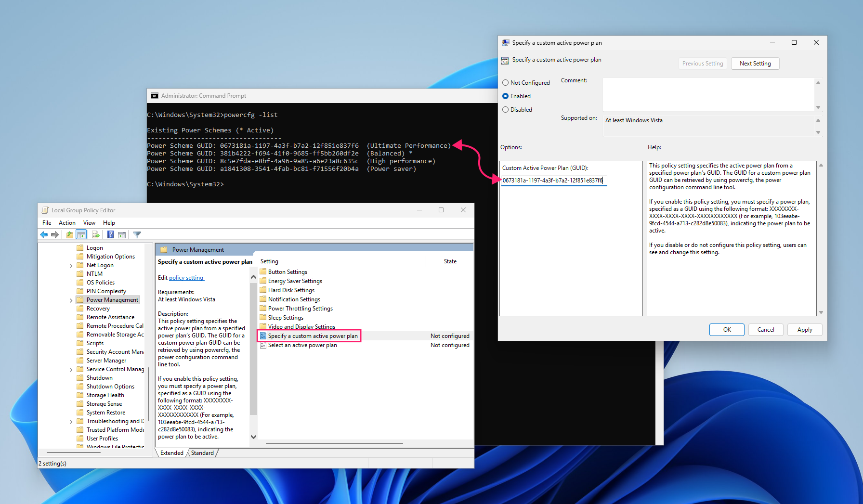Click the Power Throttling Settings folder icon
Viewport: 863px width, 504px height.
click(x=263, y=309)
